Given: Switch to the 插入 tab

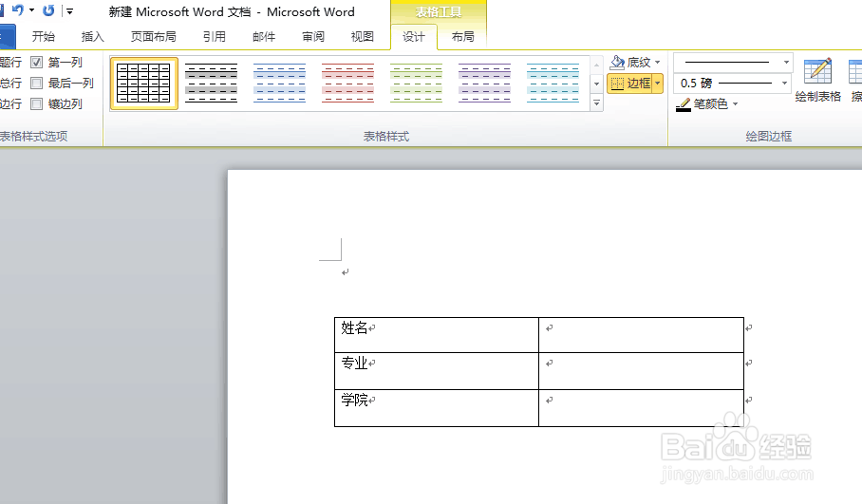Looking at the screenshot, I should pyautogui.click(x=92, y=36).
